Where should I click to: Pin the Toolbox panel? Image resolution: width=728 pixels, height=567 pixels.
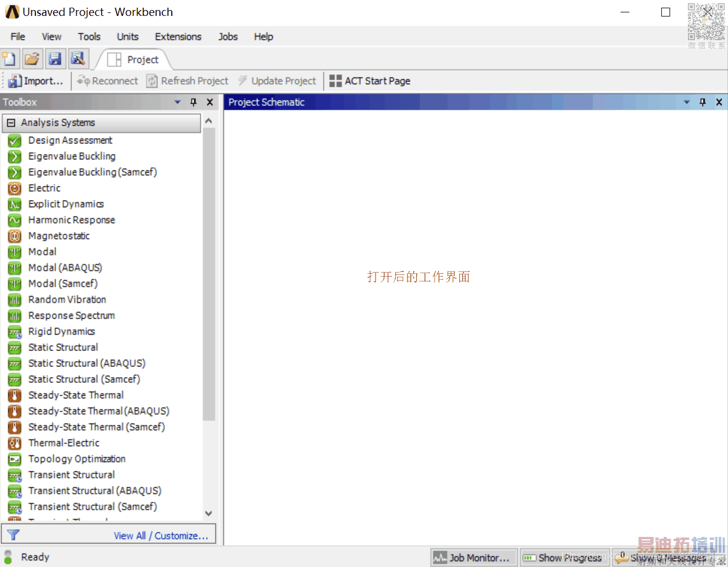pyautogui.click(x=194, y=102)
